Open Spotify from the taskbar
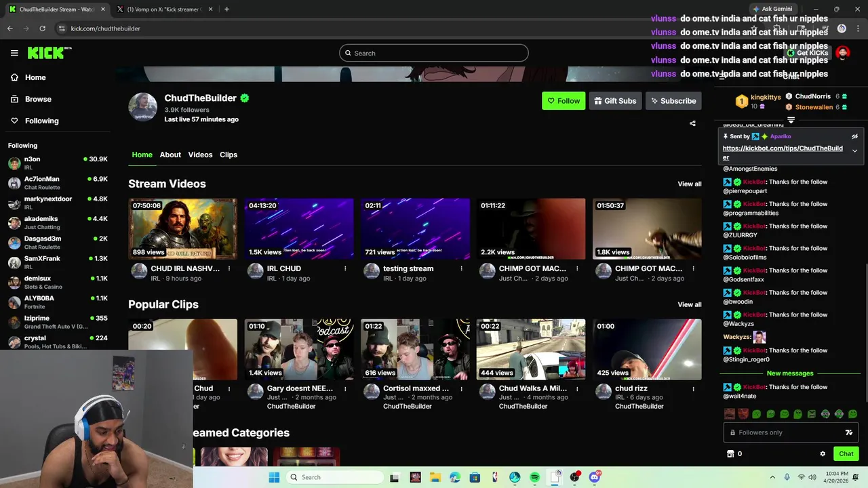Viewport: 868px width, 488px height. tap(534, 477)
